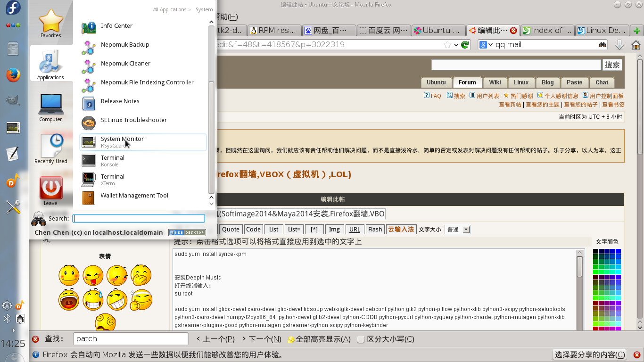Launch Nepomuk Cleaner
This screenshot has width=644, height=362.
coord(143,66)
